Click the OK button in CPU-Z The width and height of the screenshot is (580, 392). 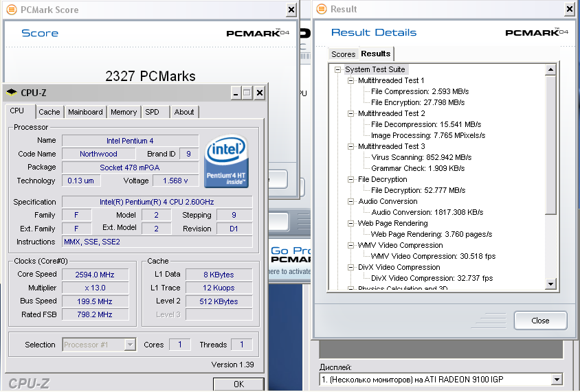[x=238, y=384]
